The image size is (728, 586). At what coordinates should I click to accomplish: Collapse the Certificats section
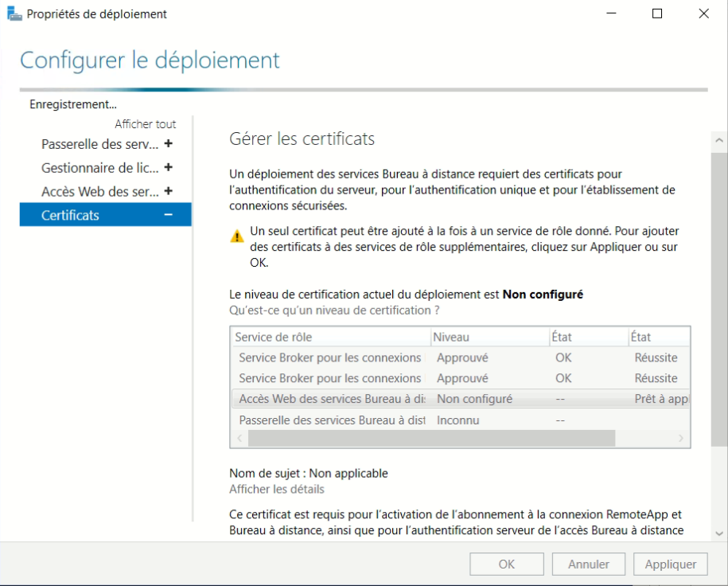click(168, 215)
